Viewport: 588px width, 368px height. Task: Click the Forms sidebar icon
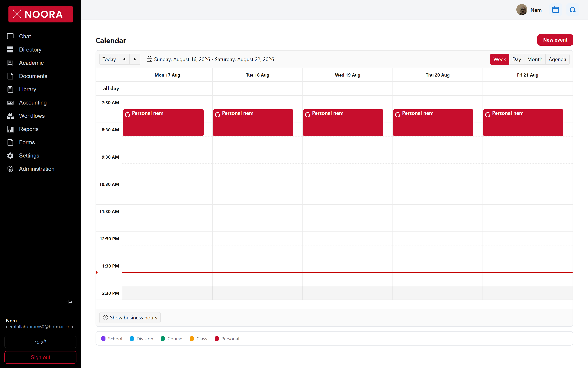(10, 142)
